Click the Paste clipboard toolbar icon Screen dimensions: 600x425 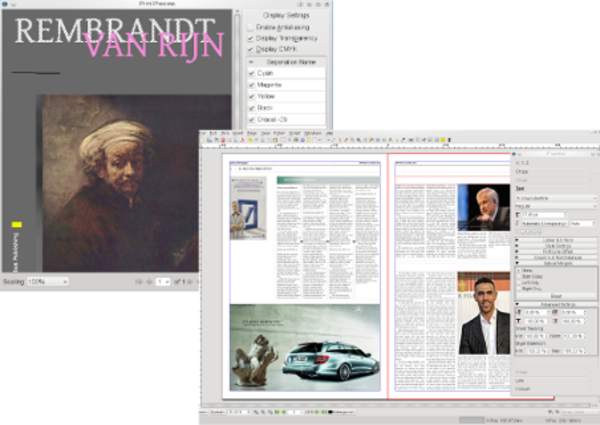pyautogui.click(x=275, y=140)
